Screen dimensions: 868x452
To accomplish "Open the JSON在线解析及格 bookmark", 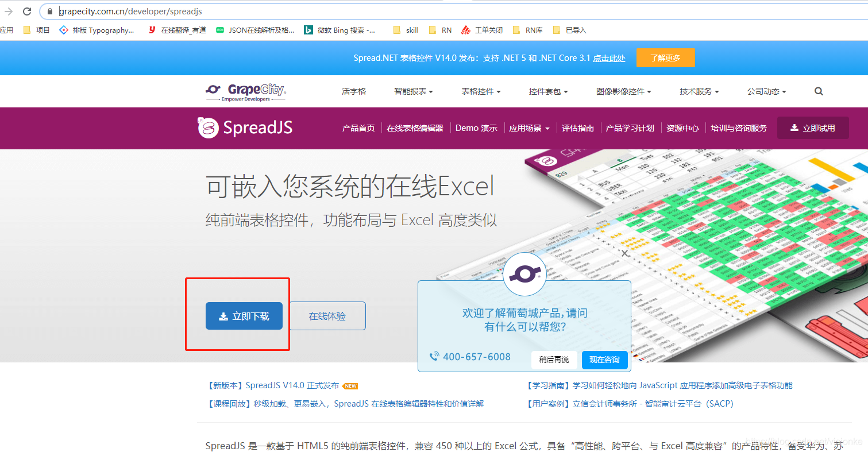I will (x=255, y=30).
